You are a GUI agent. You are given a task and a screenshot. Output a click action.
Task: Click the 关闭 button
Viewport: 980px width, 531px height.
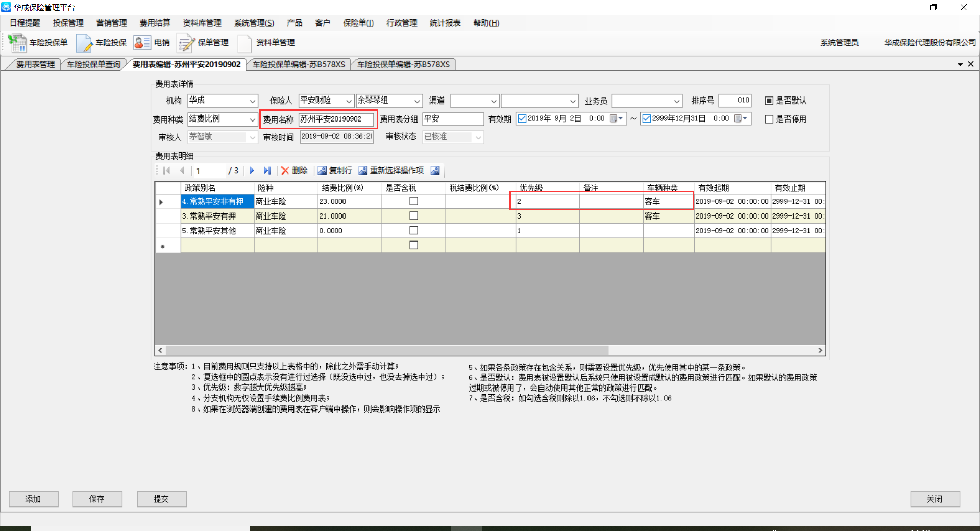pos(935,499)
